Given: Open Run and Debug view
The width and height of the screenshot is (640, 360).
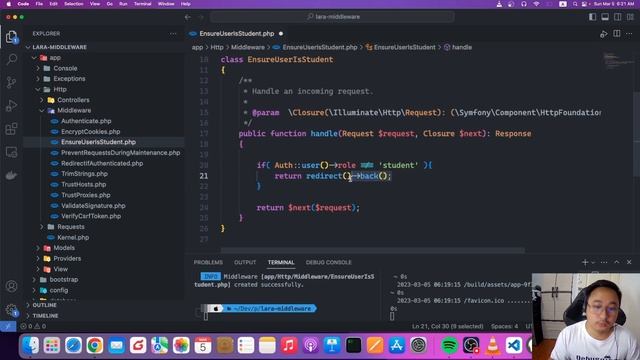Looking at the screenshot, I should click(11, 106).
